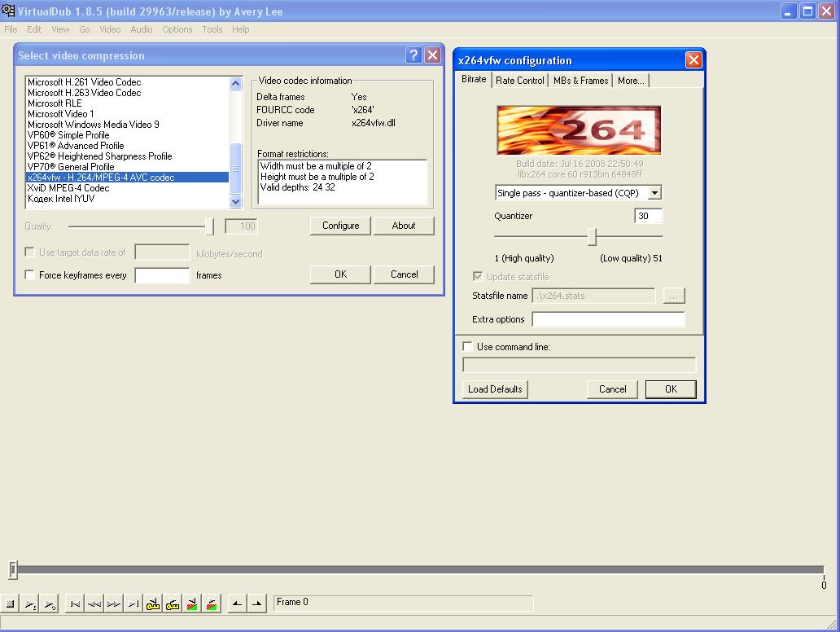Cancel the video compression dialog
The width and height of the screenshot is (840, 632).
tap(404, 274)
